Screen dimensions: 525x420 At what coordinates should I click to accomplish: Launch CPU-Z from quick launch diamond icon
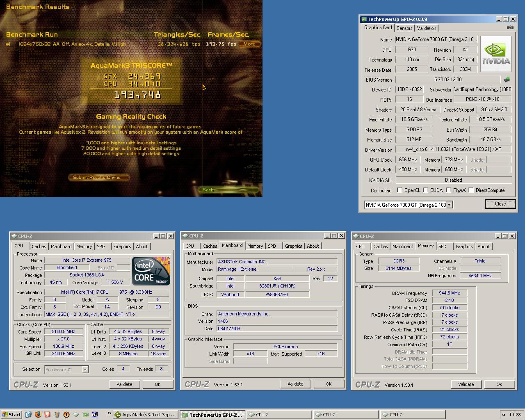click(76, 415)
